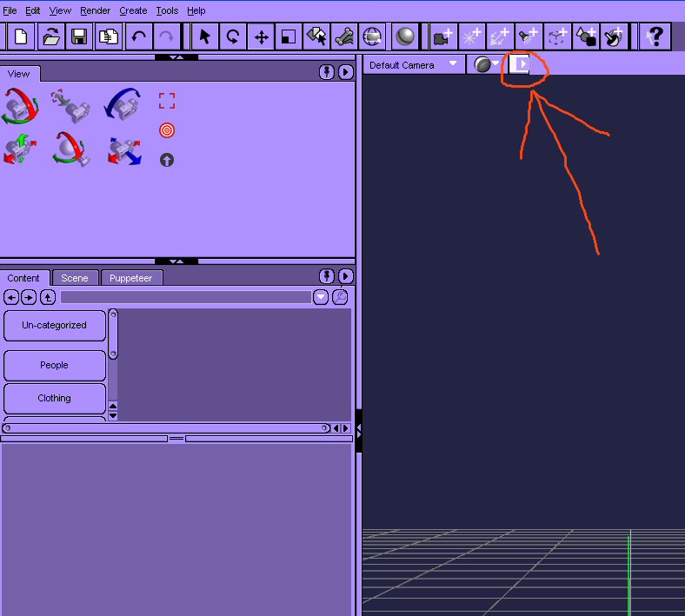Select the View pane tab
Viewport: 685px width, 616px height.
click(19, 74)
